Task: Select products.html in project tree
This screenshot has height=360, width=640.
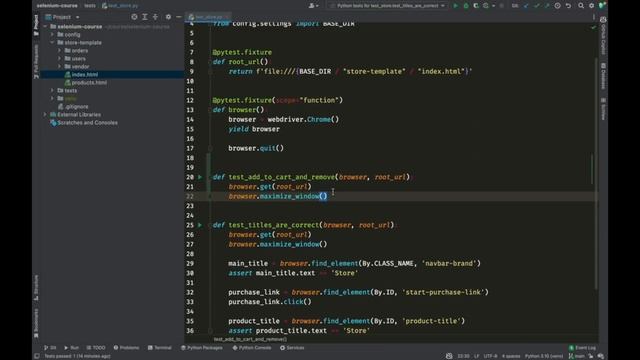Action: (x=89, y=82)
